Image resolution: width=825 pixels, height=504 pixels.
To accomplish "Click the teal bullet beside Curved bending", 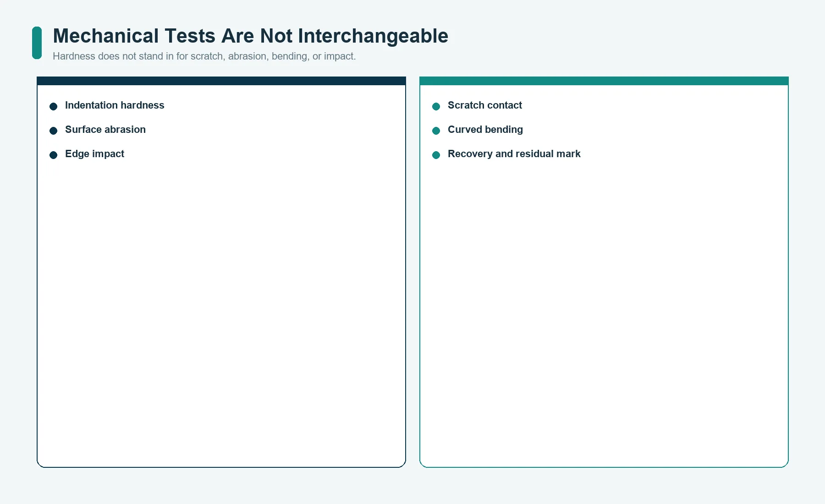I will point(436,131).
